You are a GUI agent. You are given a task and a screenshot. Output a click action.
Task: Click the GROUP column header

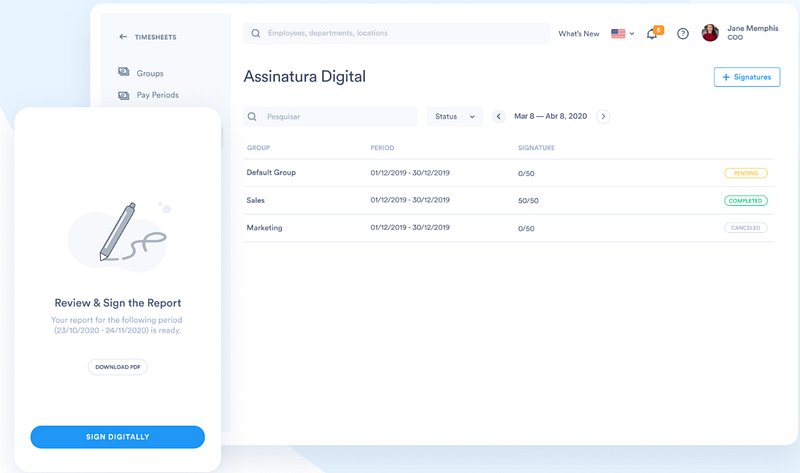pos(258,148)
